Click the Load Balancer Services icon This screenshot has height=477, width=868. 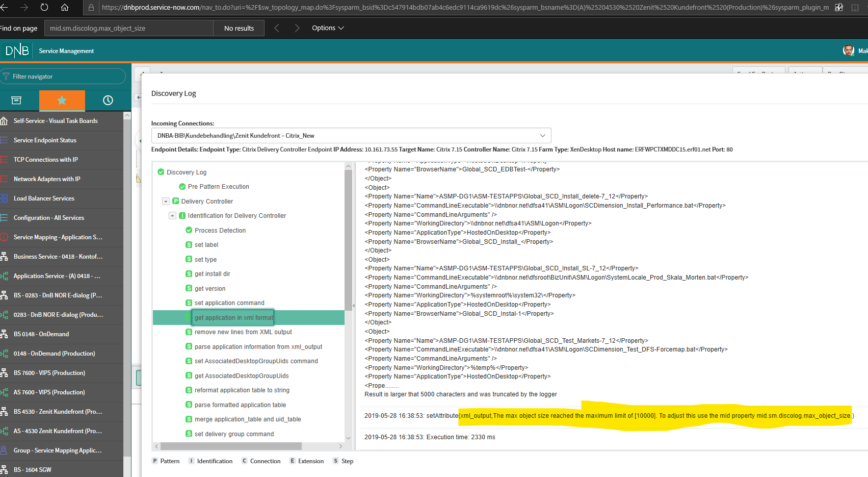click(x=4, y=198)
